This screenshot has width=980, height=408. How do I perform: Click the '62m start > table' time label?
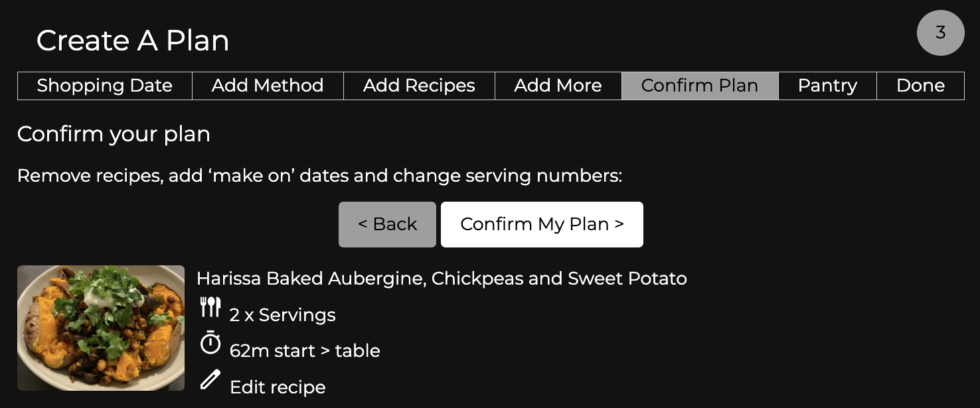305,351
